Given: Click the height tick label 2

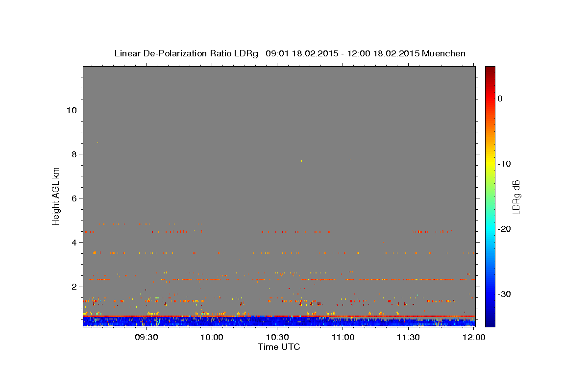Looking at the screenshot, I should [73, 286].
